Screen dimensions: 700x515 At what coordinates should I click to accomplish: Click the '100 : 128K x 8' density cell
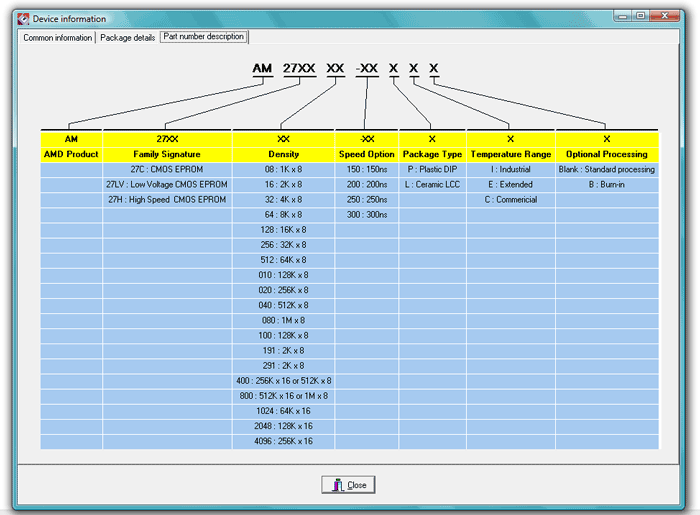click(283, 336)
